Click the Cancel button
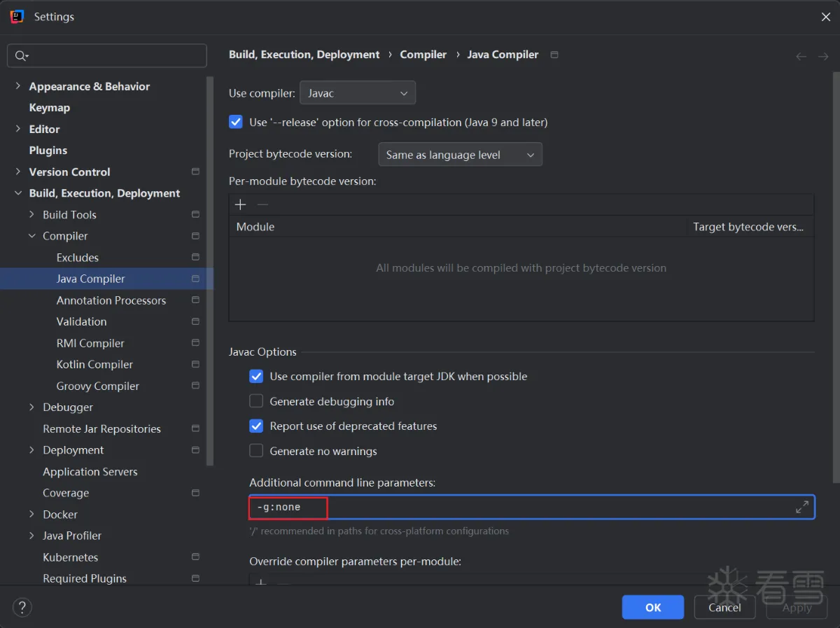The width and height of the screenshot is (840, 628). pyautogui.click(x=724, y=607)
